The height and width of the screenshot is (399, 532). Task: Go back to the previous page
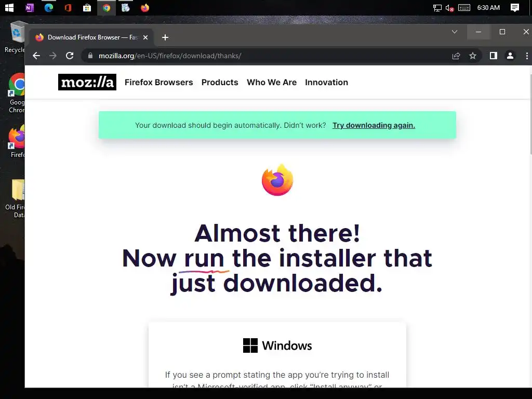pos(36,56)
